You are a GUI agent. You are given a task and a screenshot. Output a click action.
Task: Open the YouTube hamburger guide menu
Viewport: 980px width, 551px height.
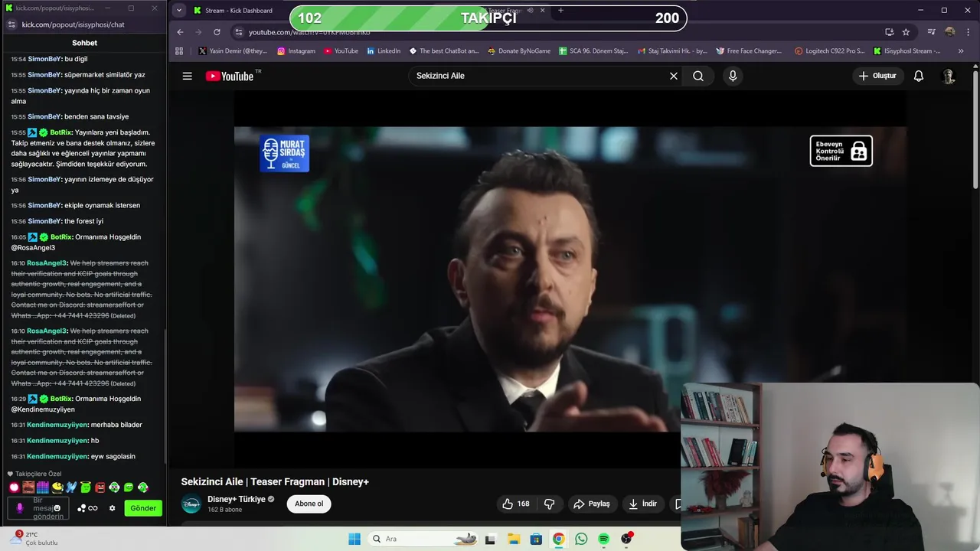[x=187, y=76]
